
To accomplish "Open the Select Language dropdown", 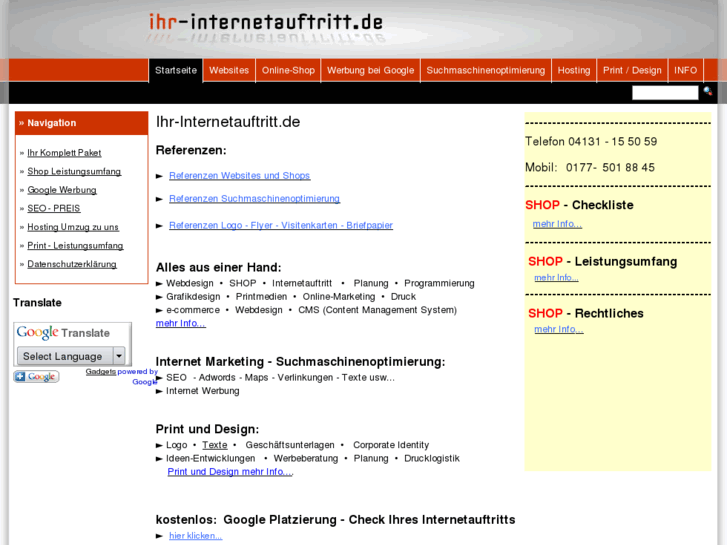I will (x=71, y=356).
